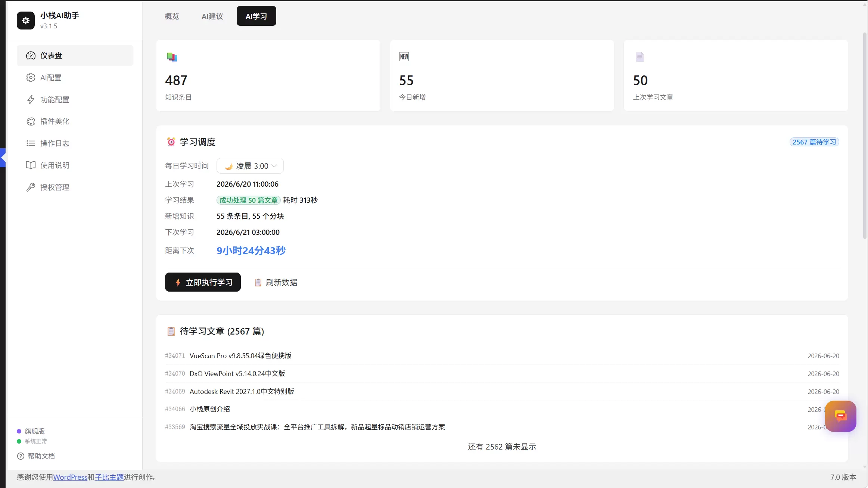Click the floating orange chat icon
The width and height of the screenshot is (868, 488).
[840, 416]
